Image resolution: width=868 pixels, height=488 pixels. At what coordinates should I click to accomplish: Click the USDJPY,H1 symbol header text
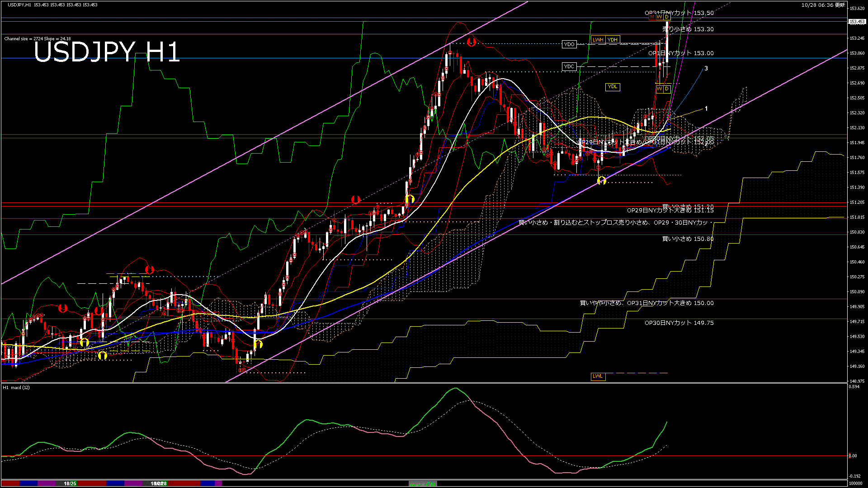coord(19,5)
